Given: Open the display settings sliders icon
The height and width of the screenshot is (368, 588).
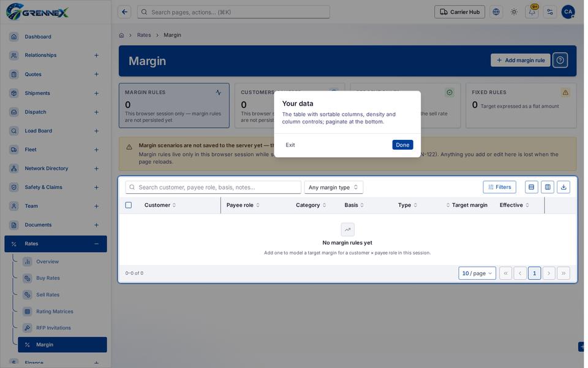Looking at the screenshot, I should (x=550, y=12).
